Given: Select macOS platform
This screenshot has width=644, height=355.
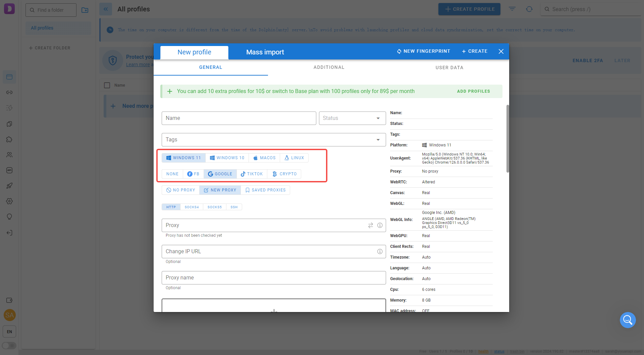Looking at the screenshot, I should (x=264, y=158).
